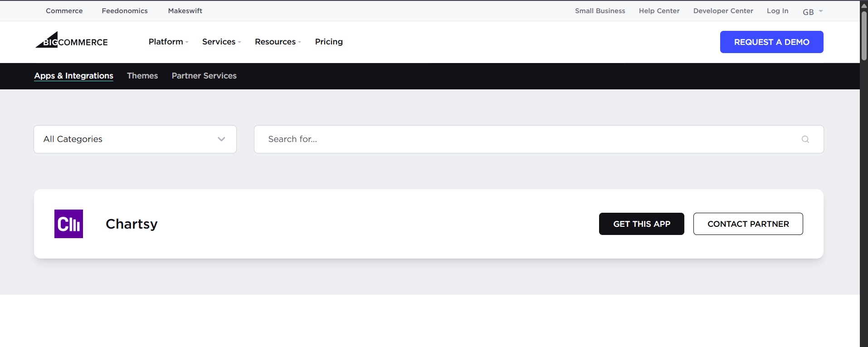Focus the Search for... input field
The height and width of the screenshot is (347, 868).
click(539, 139)
